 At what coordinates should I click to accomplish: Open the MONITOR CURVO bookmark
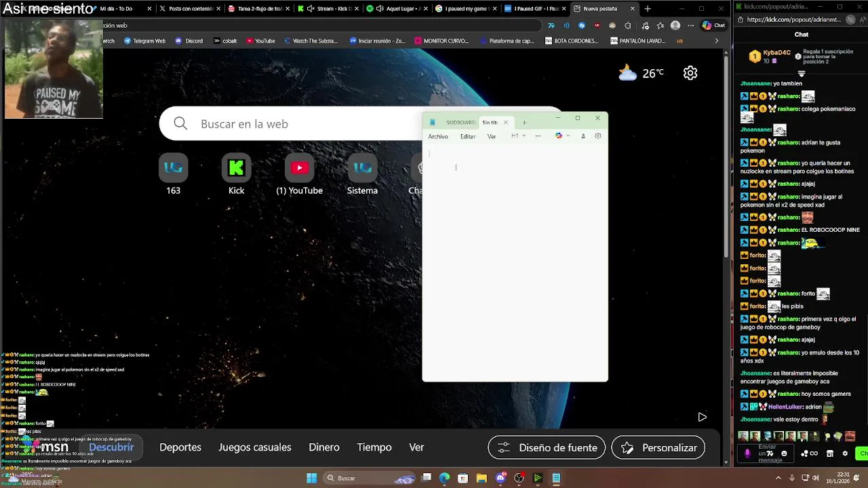(x=441, y=41)
